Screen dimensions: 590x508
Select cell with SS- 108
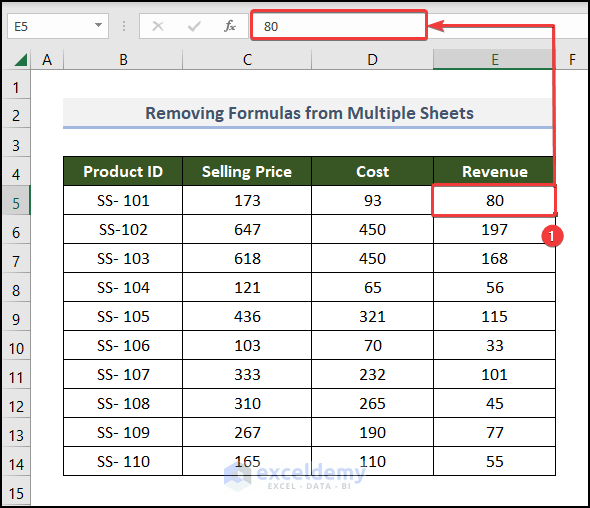(x=123, y=403)
